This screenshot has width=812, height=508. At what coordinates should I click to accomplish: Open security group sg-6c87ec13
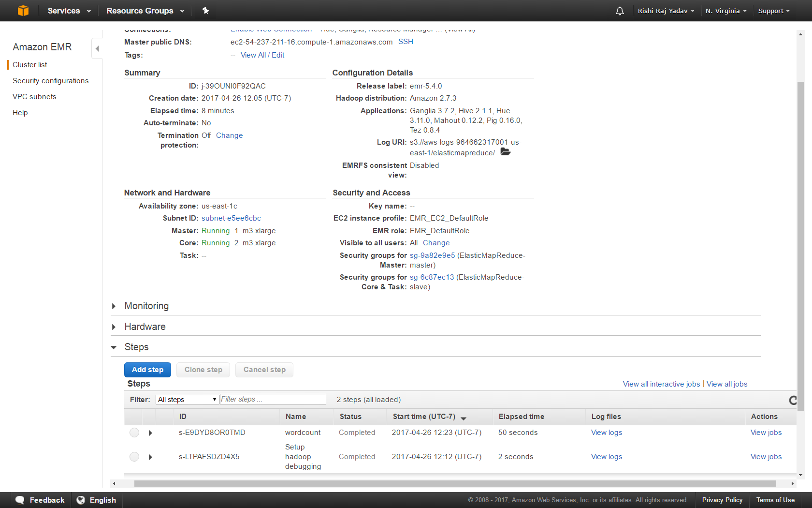click(432, 277)
